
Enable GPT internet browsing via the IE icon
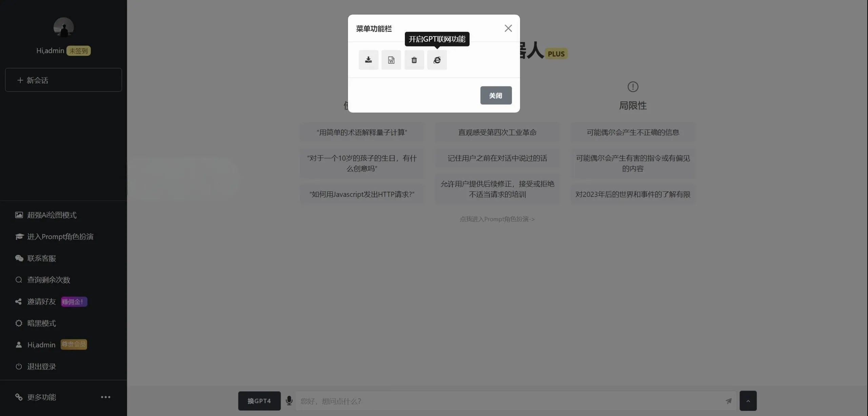click(437, 60)
